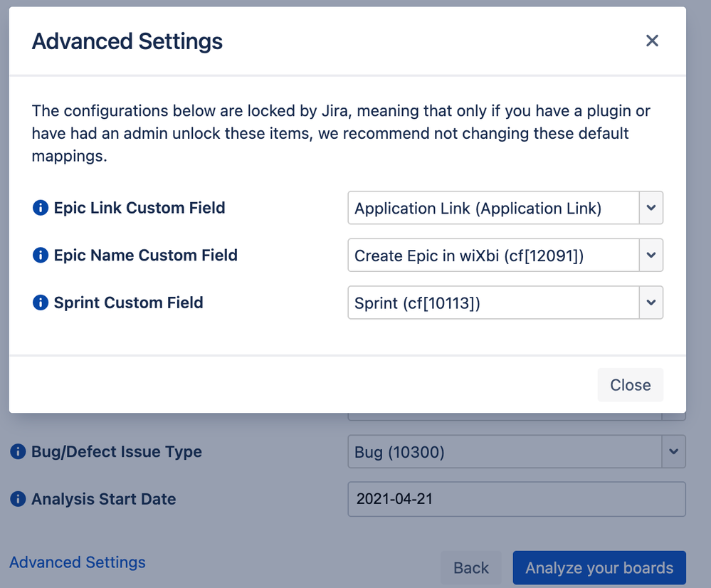The image size is (711, 588).
Task: Expand the Bug/Defect Issue Type dropdown
Action: pyautogui.click(x=505, y=452)
